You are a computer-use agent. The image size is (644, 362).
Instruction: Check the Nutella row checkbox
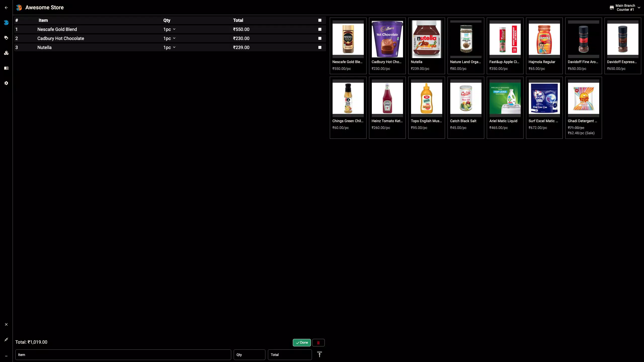pyautogui.click(x=320, y=48)
